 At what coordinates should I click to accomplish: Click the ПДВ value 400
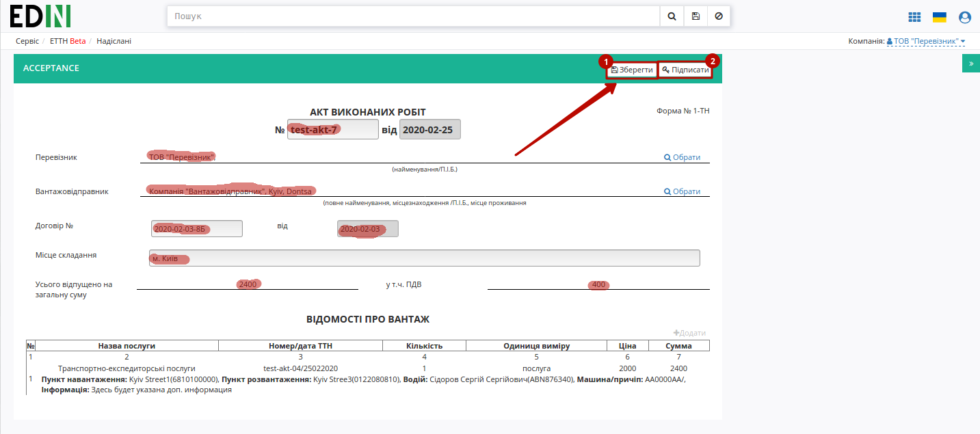[599, 284]
